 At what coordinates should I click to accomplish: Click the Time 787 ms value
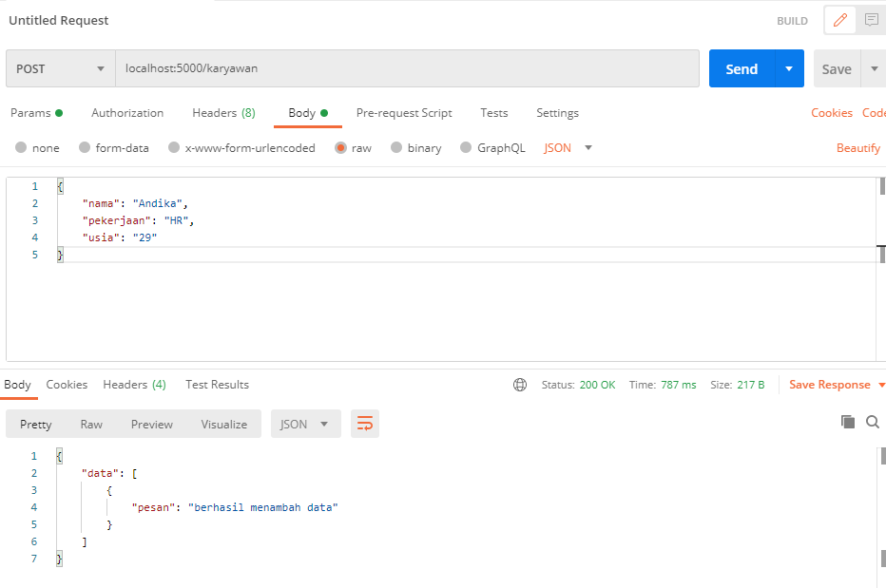(678, 385)
